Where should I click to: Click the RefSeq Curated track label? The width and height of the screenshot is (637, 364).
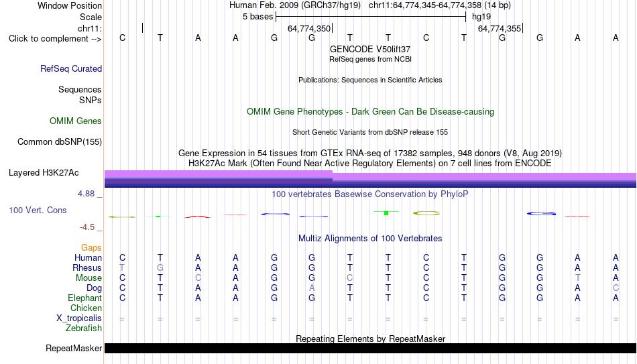(70, 68)
